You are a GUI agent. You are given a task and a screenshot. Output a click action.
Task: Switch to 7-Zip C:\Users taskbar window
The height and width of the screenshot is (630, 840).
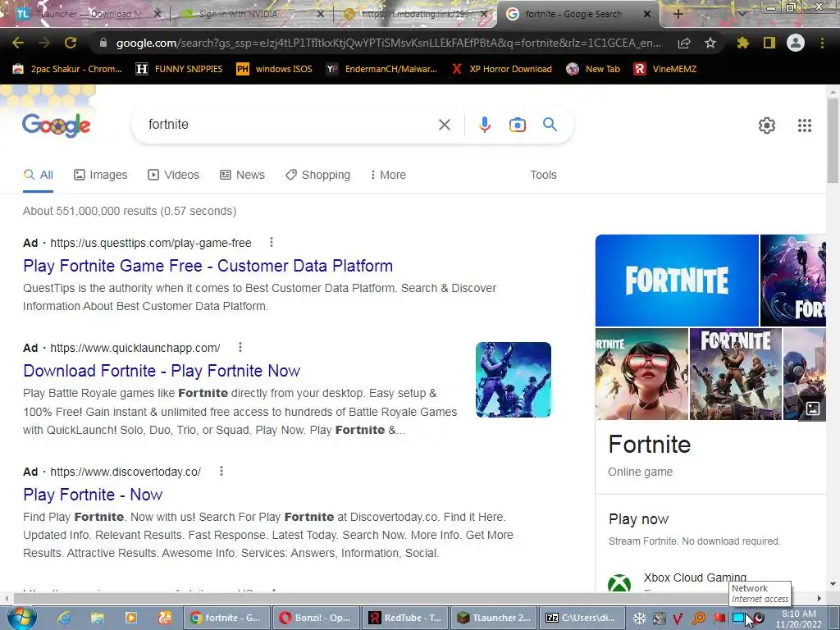582,618
